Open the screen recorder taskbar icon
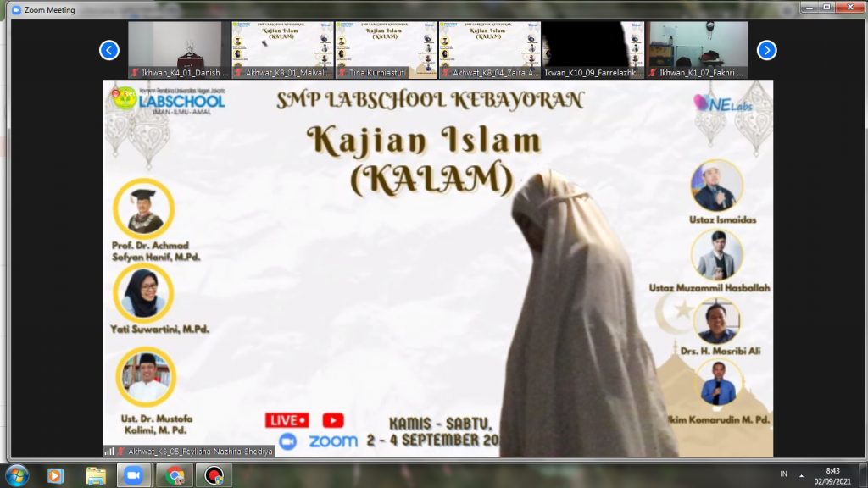Image resolution: width=868 pixels, height=488 pixels. pos(214,475)
